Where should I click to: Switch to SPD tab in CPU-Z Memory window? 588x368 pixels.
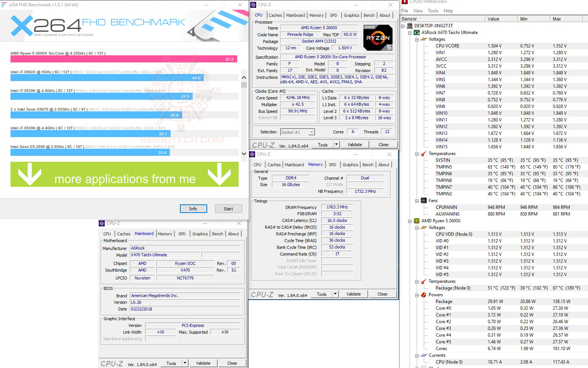[332, 165]
